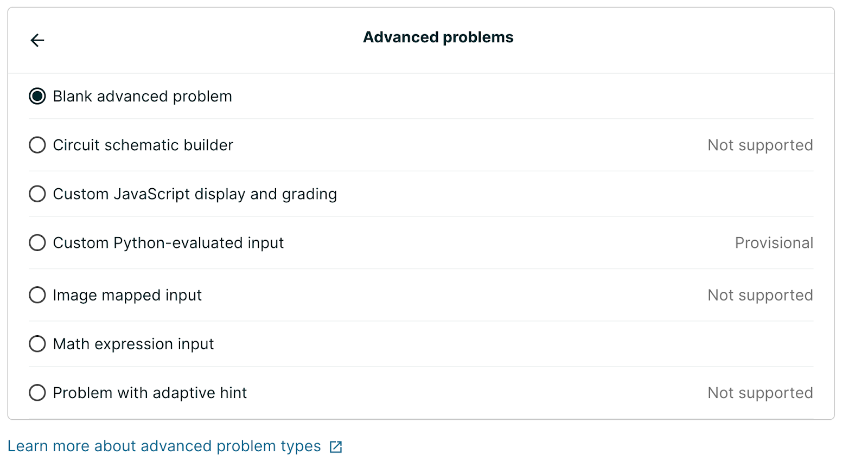Screen dimensions: 868x474
Task: Select the Blank advanced problem radio button
Action: pos(37,97)
